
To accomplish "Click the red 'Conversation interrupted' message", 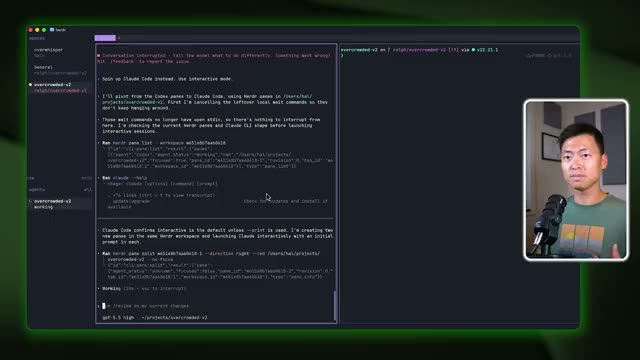I will coord(213,58).
